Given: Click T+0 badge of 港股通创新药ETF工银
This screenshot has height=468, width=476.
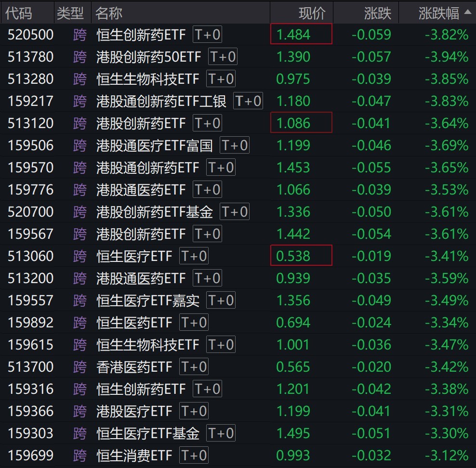Looking at the screenshot, I should [x=248, y=101].
